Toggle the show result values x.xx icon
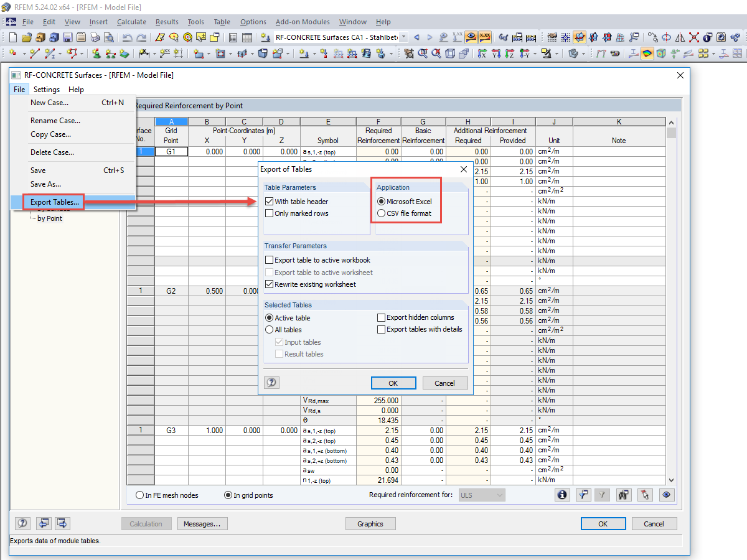 pyautogui.click(x=485, y=37)
